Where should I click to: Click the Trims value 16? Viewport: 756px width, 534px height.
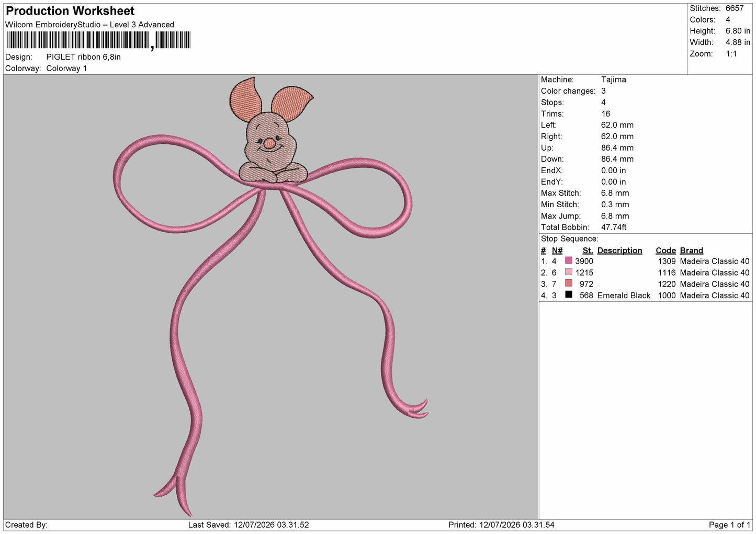[x=605, y=113]
